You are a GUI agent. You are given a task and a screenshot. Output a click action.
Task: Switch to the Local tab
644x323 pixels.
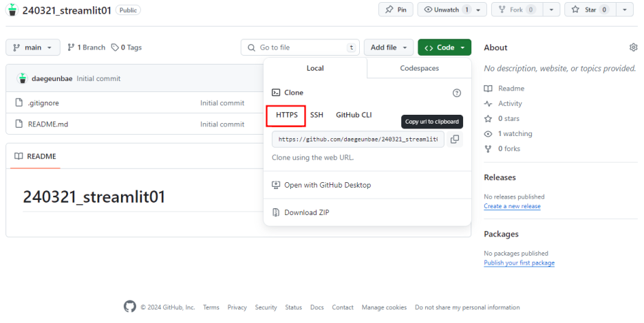point(315,68)
